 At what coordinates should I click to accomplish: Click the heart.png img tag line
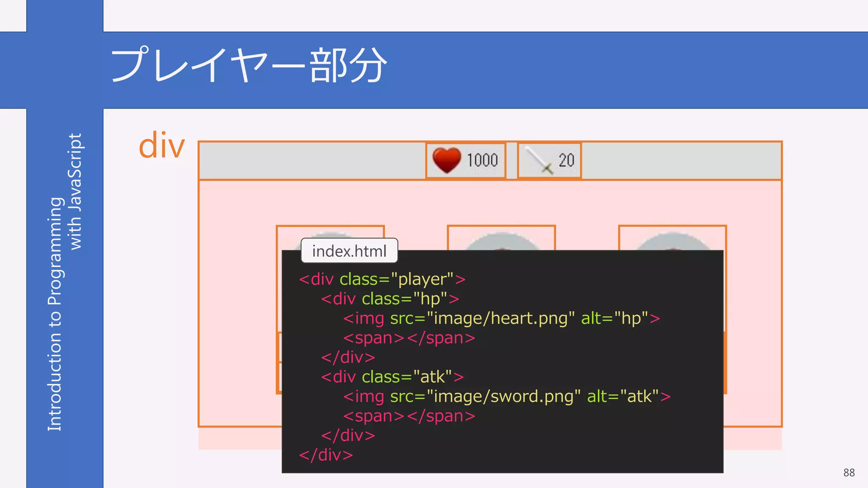(x=502, y=318)
